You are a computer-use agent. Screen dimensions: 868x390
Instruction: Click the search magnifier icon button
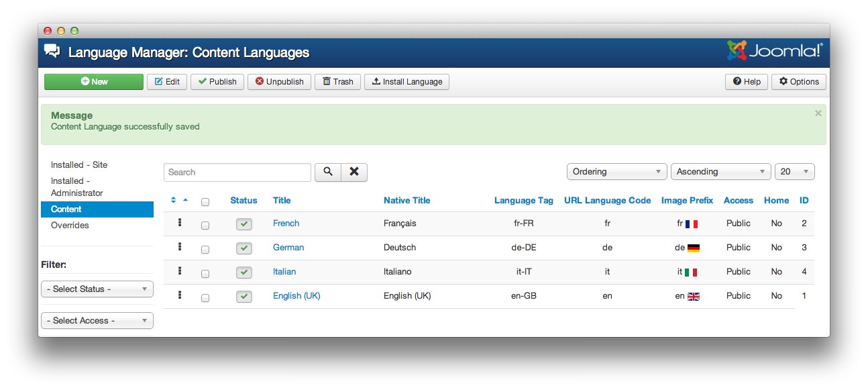click(x=327, y=172)
